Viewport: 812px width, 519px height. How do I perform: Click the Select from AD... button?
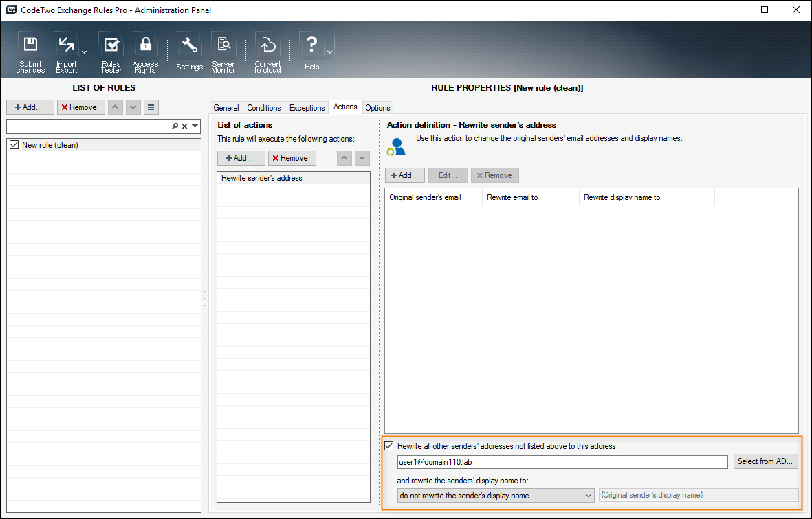click(x=765, y=461)
